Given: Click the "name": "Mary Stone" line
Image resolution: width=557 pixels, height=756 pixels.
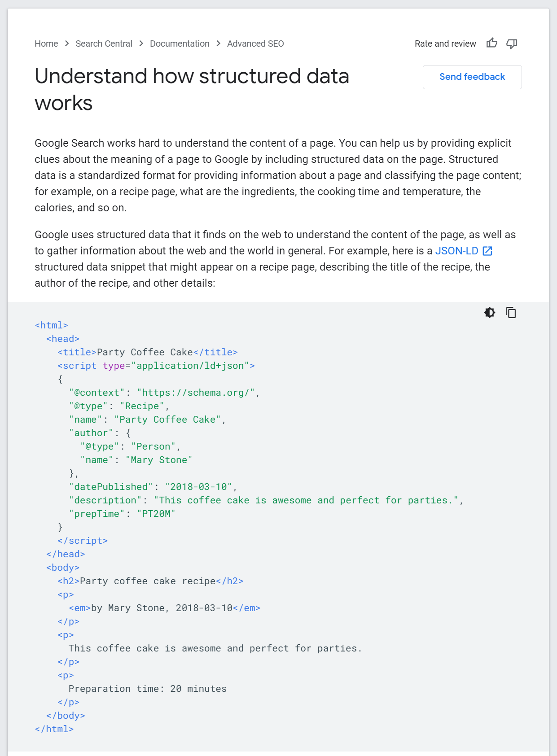Looking at the screenshot, I should point(136,460).
